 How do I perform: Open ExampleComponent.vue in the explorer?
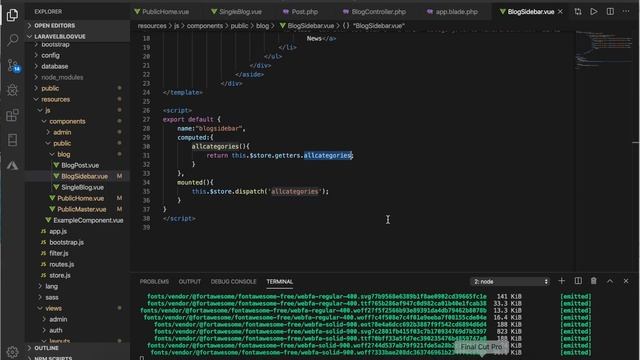point(88,220)
